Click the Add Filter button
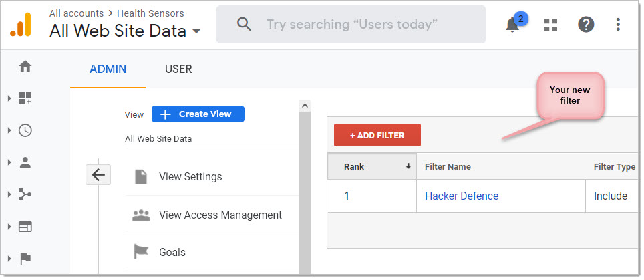 pyautogui.click(x=377, y=135)
